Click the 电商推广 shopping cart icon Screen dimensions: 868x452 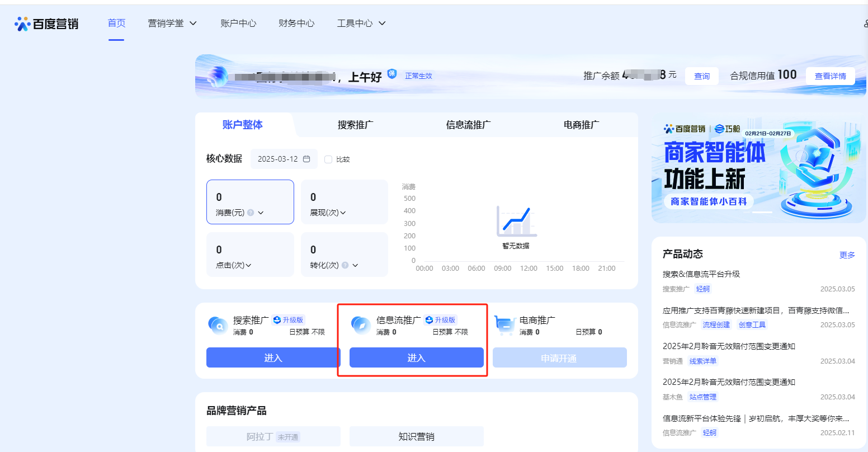coord(504,325)
